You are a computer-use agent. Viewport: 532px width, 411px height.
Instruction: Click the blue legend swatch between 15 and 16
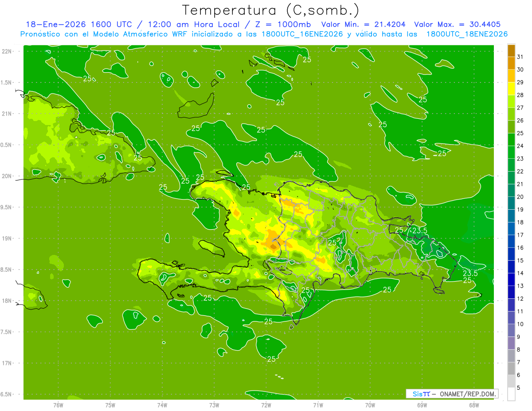click(x=511, y=254)
